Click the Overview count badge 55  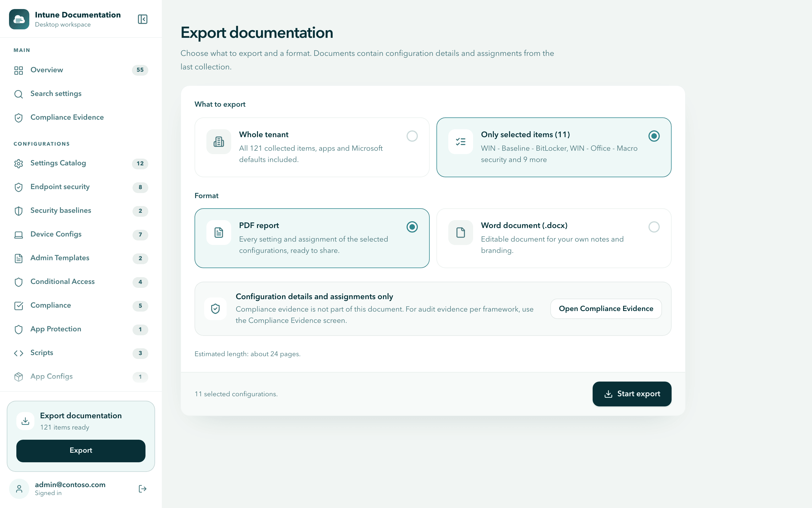[x=140, y=70]
